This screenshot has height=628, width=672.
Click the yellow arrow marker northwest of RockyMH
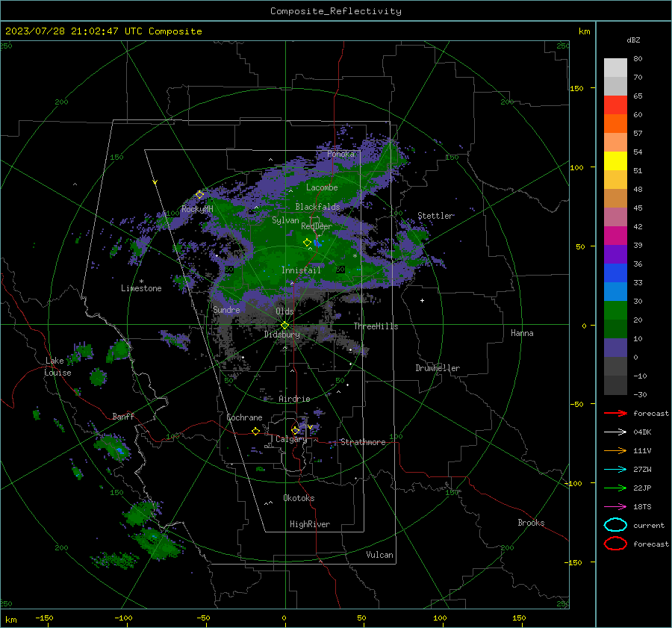tap(155, 182)
